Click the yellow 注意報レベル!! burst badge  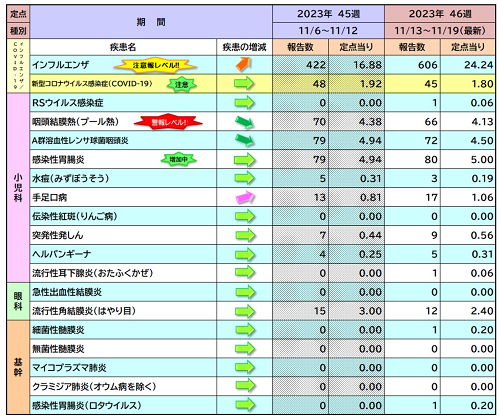click(155, 65)
